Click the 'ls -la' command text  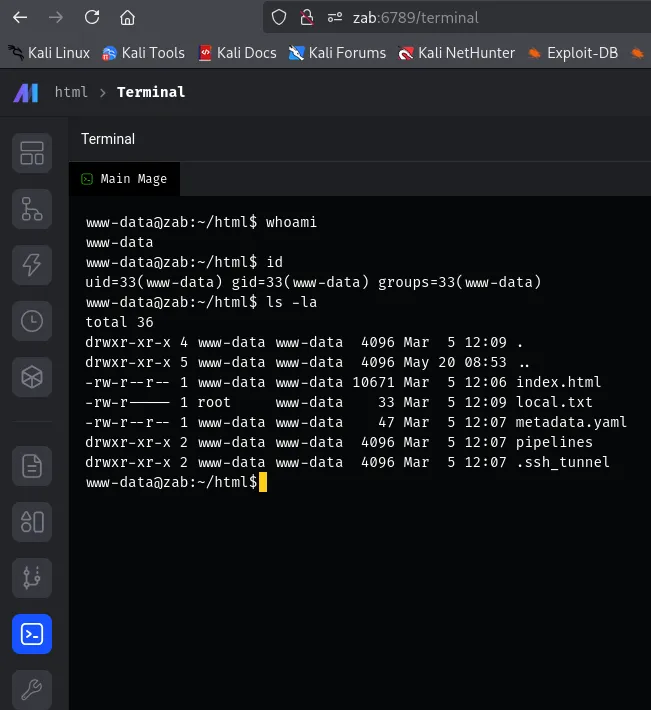(291, 302)
